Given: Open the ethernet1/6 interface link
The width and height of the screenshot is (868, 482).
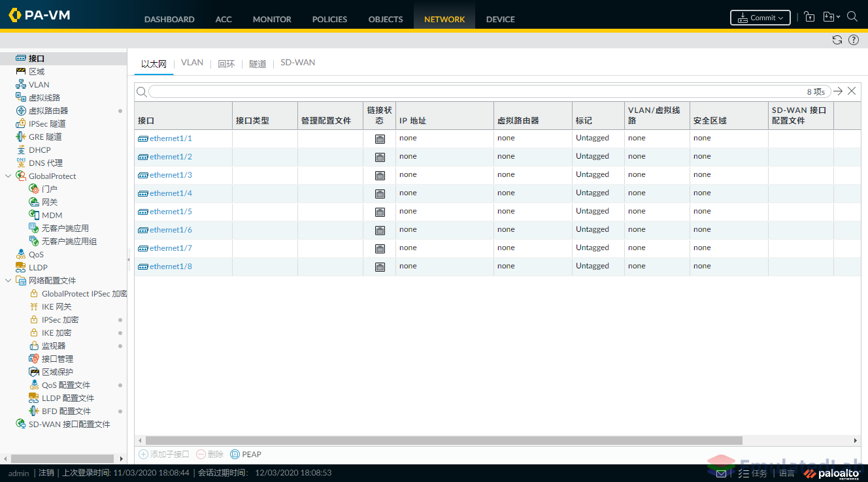Looking at the screenshot, I should (x=171, y=230).
